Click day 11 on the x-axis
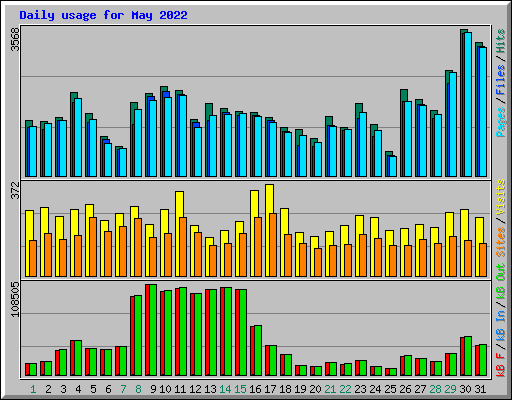This screenshot has width=512, height=400. pyautogui.click(x=180, y=389)
